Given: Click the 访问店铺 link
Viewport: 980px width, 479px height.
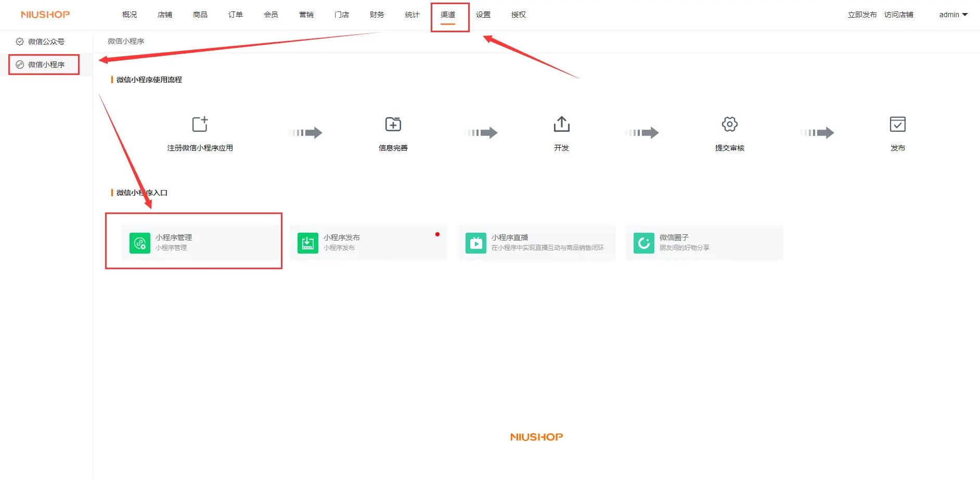Looking at the screenshot, I should pos(898,15).
